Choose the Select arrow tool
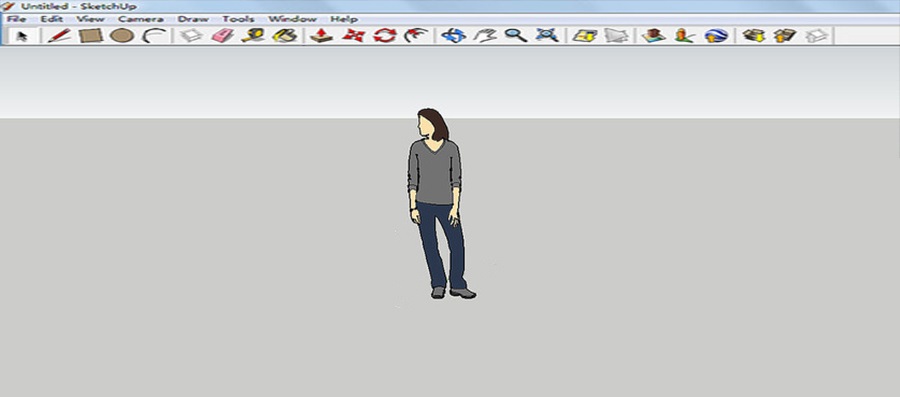Viewport: 900px width, 397px height. pyautogui.click(x=22, y=36)
